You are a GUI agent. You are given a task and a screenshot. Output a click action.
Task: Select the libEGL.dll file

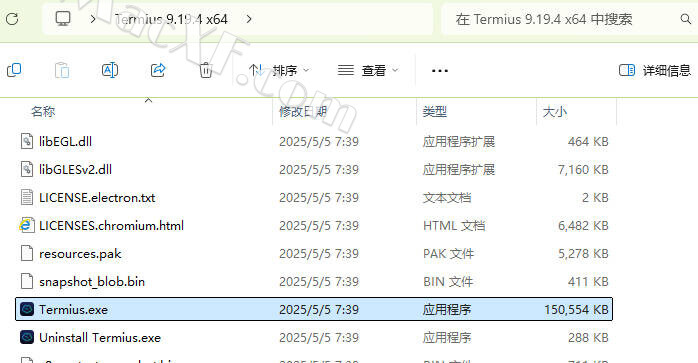[x=65, y=142]
